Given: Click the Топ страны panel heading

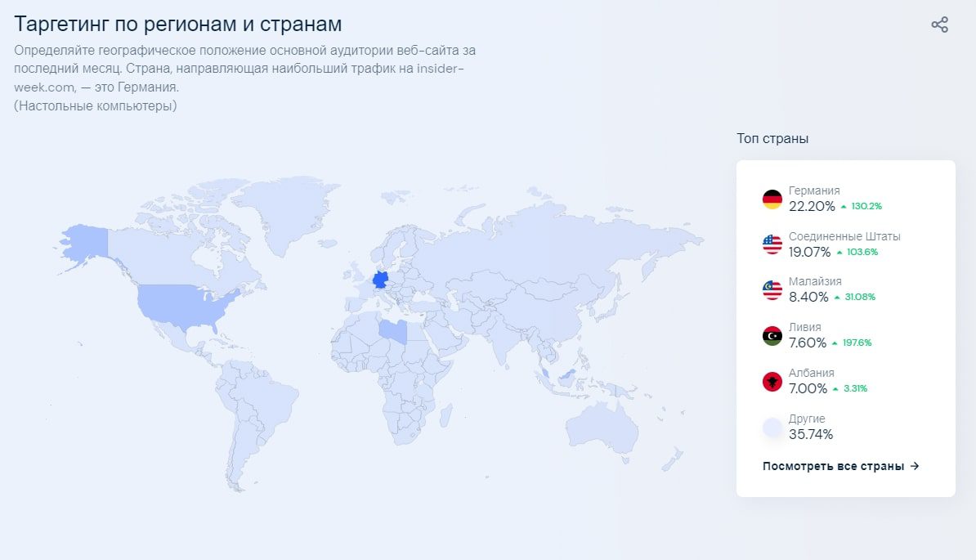Looking at the screenshot, I should [x=772, y=139].
